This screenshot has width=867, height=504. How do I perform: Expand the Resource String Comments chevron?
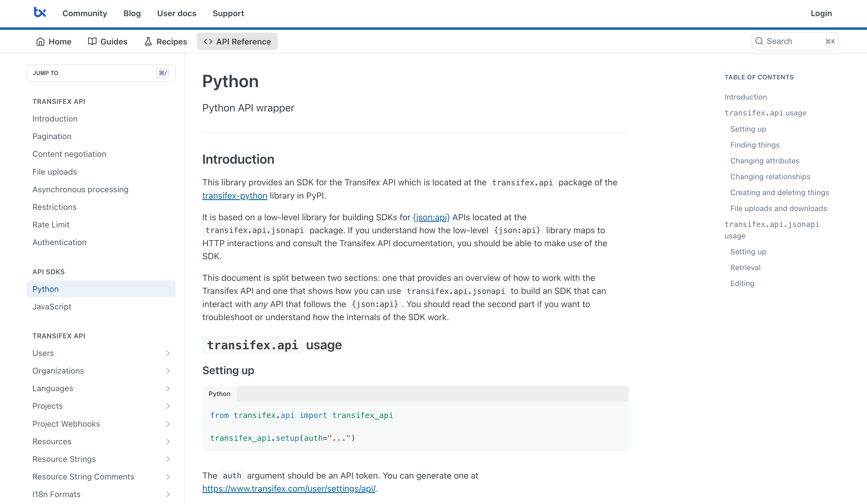click(168, 477)
